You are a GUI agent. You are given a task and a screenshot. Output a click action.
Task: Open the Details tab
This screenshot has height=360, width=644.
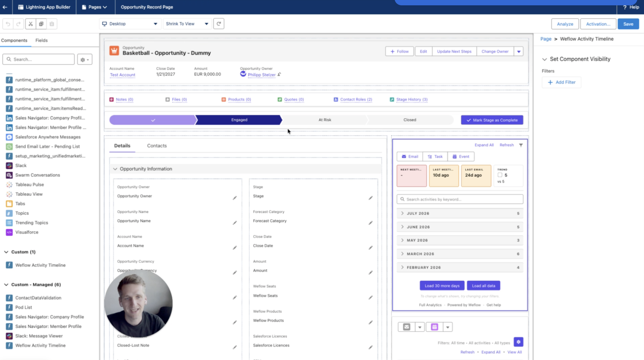click(122, 146)
